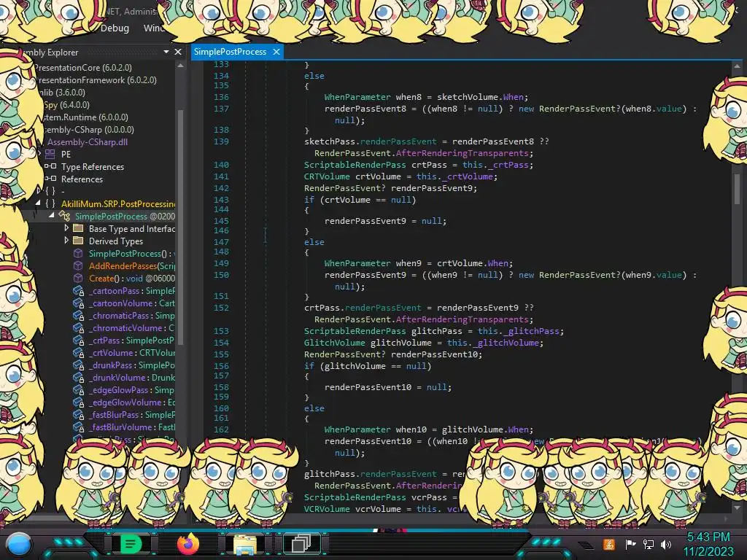Close the SimplePostProcess tab
The height and width of the screenshot is (560, 747).
(276, 52)
